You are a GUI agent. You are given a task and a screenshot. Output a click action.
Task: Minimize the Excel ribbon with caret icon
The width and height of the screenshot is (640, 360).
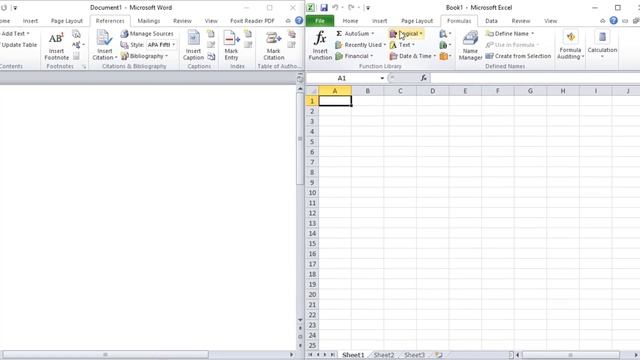pos(603,21)
